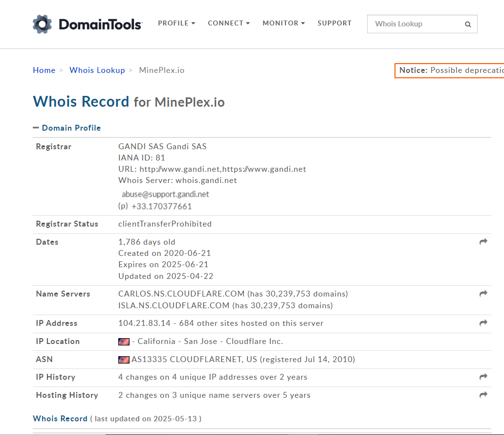504x435 pixels.
Task: Click the Name Servers row label
Action: point(63,294)
